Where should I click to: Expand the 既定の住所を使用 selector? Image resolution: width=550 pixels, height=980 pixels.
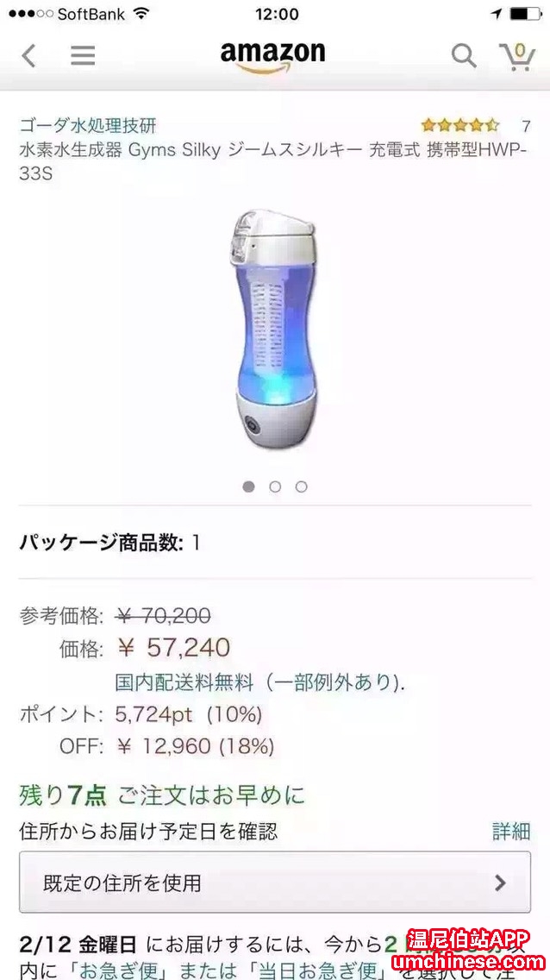click(x=275, y=882)
